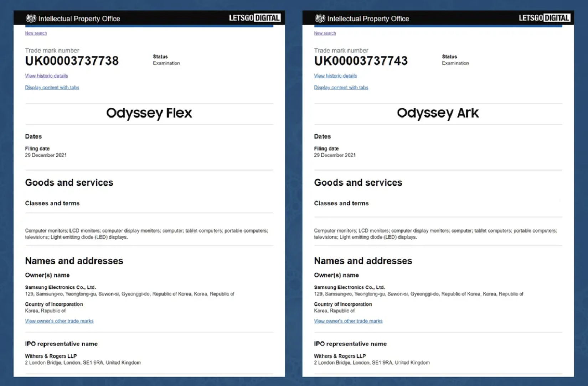
Task: Display content with tabs for Odyssey Ark
Action: [341, 88]
